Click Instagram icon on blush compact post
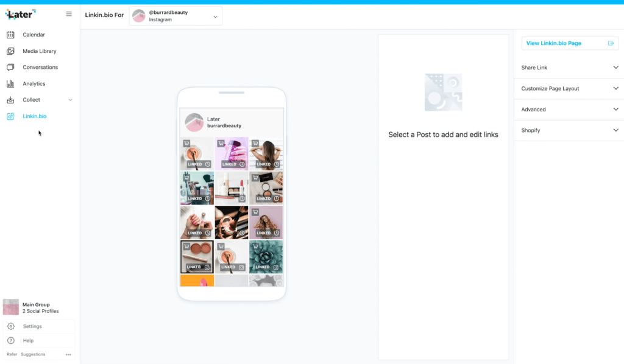The image size is (624, 364). (207, 267)
